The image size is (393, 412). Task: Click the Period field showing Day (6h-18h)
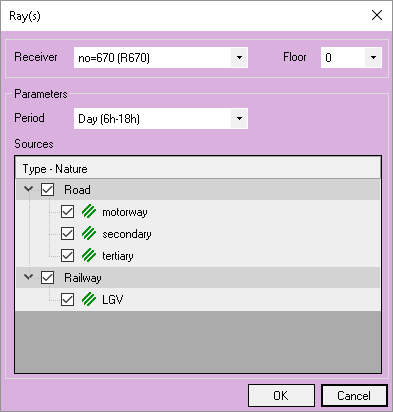click(161, 119)
